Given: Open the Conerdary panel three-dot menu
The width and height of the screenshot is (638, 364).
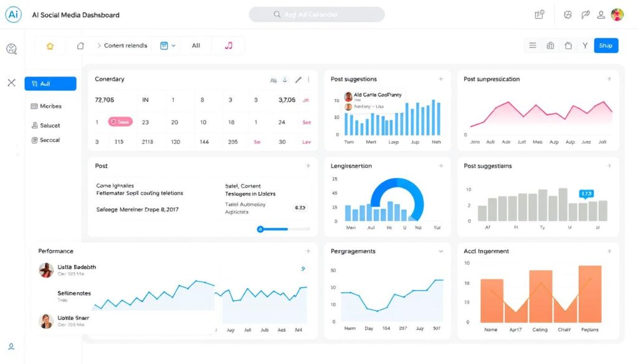Looking at the screenshot, I should [308, 80].
